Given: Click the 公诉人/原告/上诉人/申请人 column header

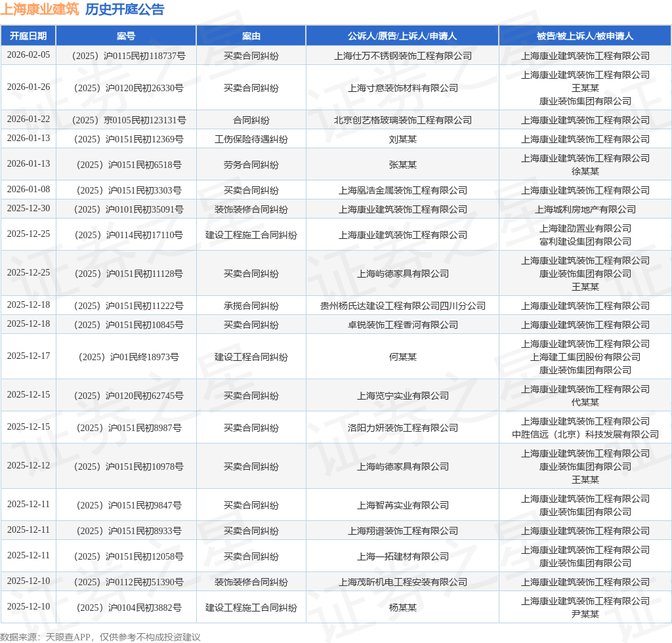Looking at the screenshot, I should coord(402,36).
